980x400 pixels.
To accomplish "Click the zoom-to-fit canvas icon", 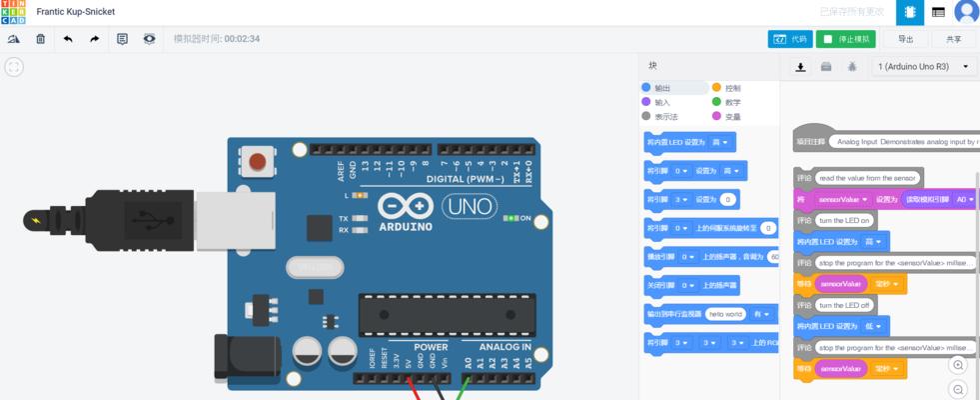I will pos(14,67).
